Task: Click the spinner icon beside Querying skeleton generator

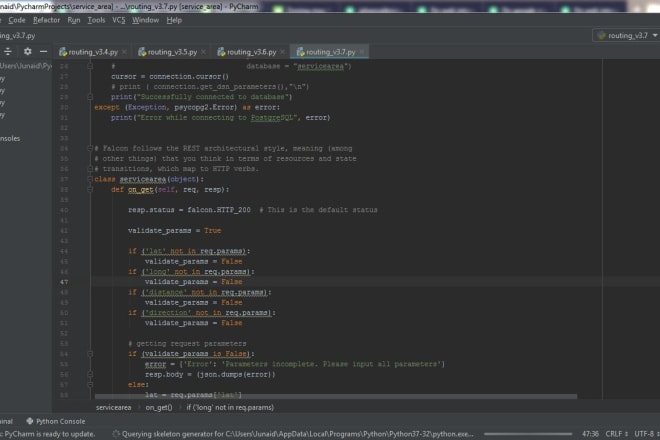Action: 116,434
